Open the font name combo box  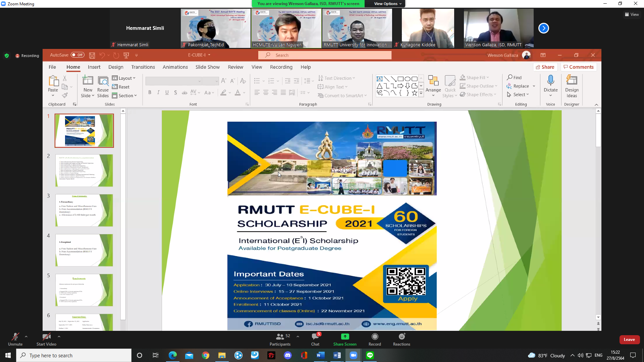173,81
